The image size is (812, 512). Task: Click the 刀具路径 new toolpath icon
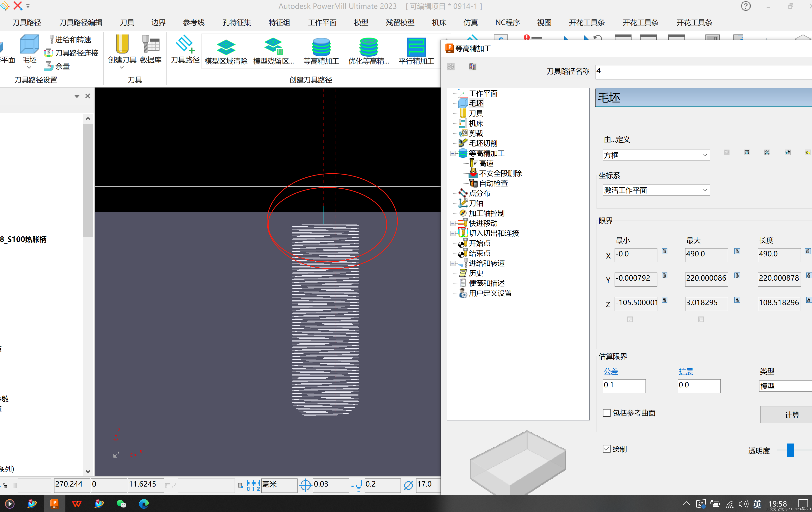pyautogui.click(x=185, y=49)
